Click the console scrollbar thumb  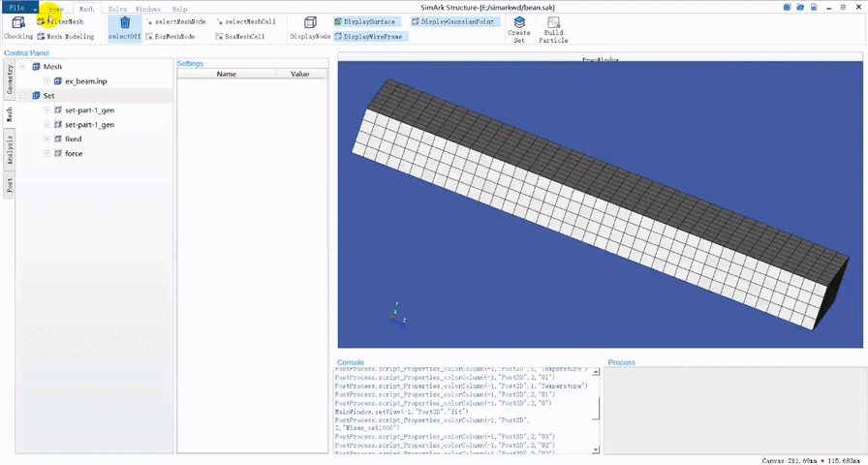click(x=596, y=409)
